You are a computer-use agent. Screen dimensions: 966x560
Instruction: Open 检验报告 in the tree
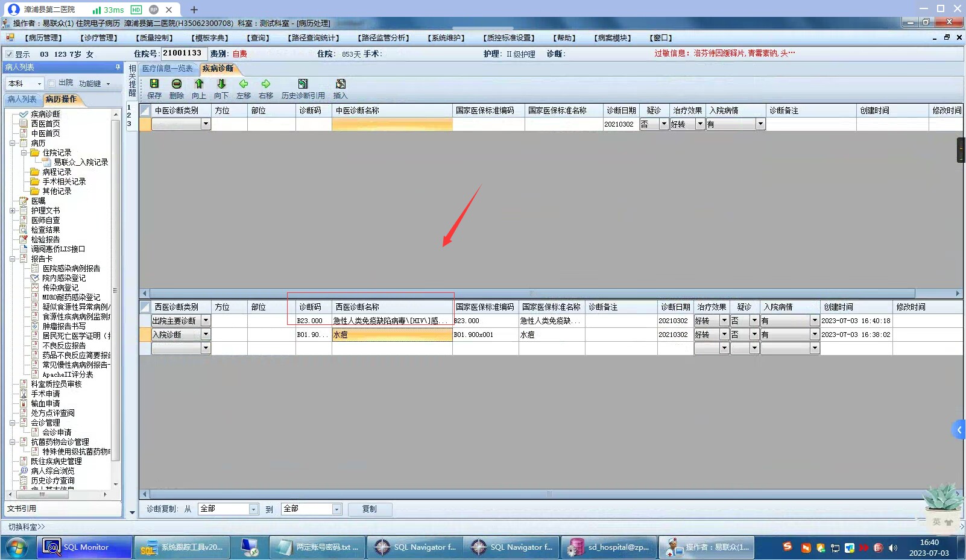click(45, 239)
